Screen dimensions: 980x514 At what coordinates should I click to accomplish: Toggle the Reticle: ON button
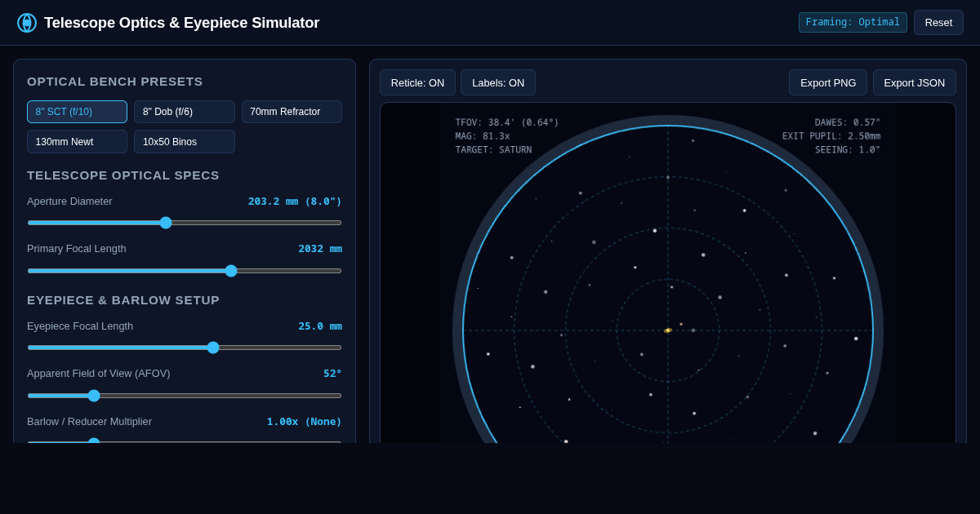pyautogui.click(x=417, y=82)
